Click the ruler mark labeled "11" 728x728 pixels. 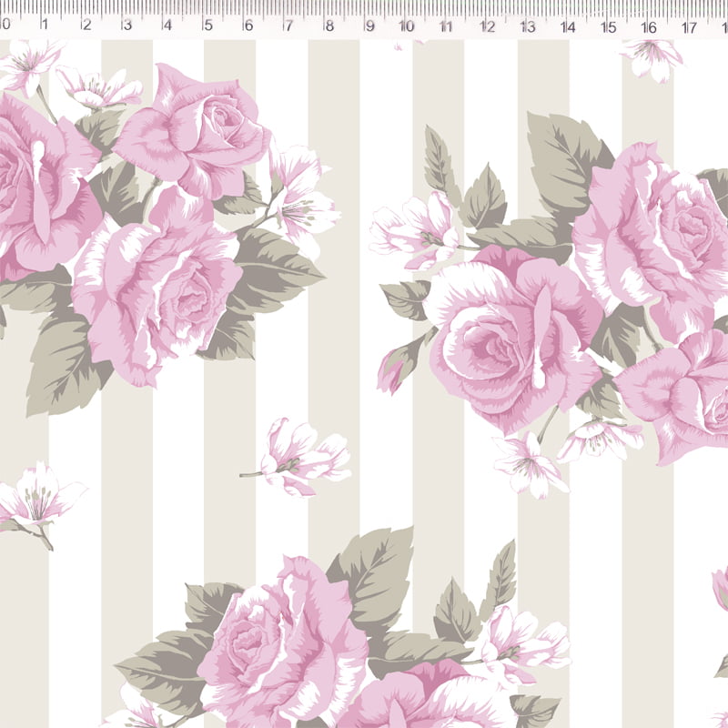click(x=446, y=26)
